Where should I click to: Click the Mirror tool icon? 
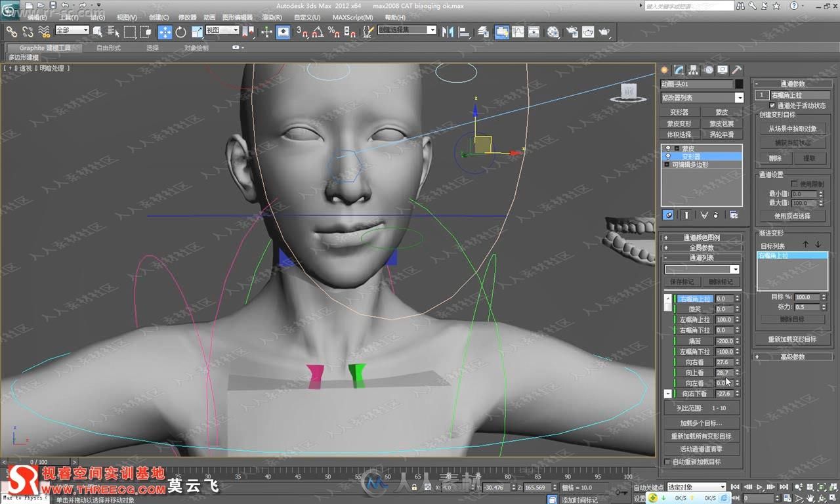pos(448,31)
